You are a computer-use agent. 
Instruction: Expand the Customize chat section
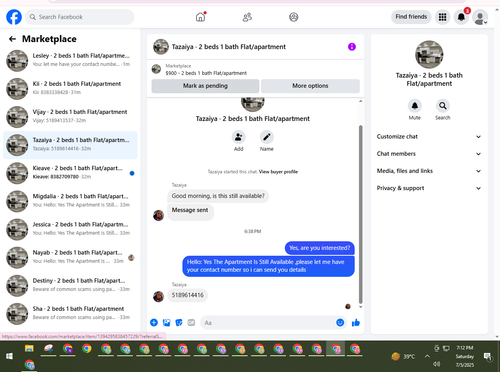coord(429,137)
